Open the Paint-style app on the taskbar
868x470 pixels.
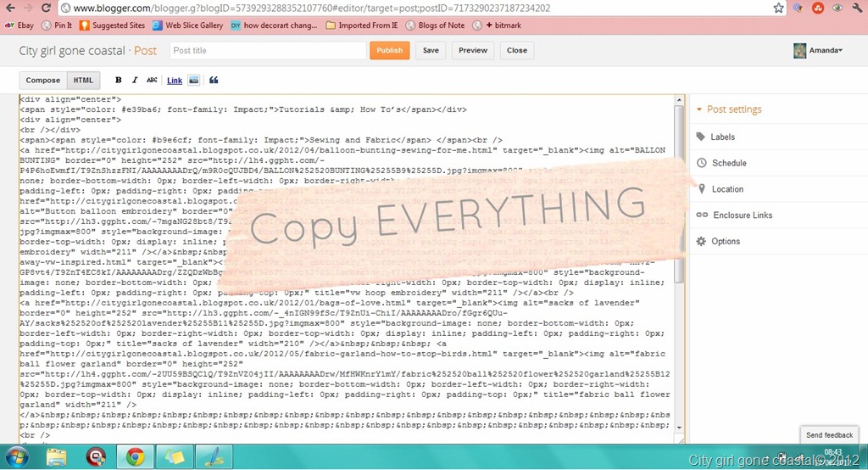pyautogui.click(x=213, y=457)
